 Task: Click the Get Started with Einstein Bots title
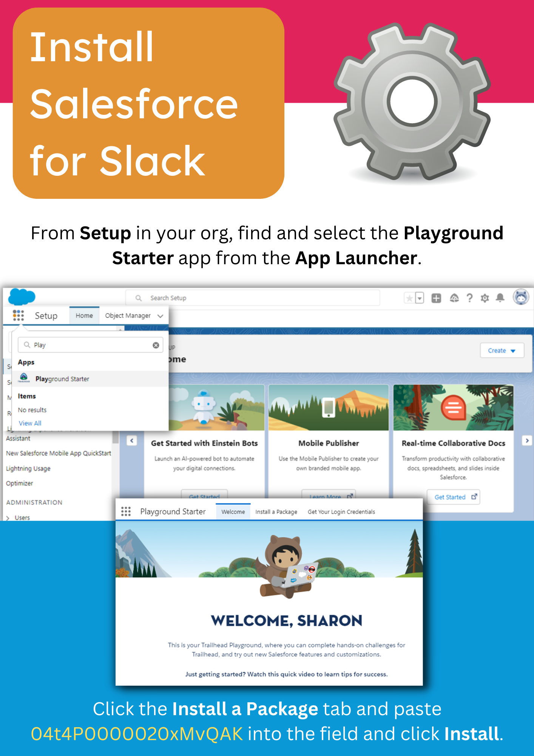coord(204,443)
